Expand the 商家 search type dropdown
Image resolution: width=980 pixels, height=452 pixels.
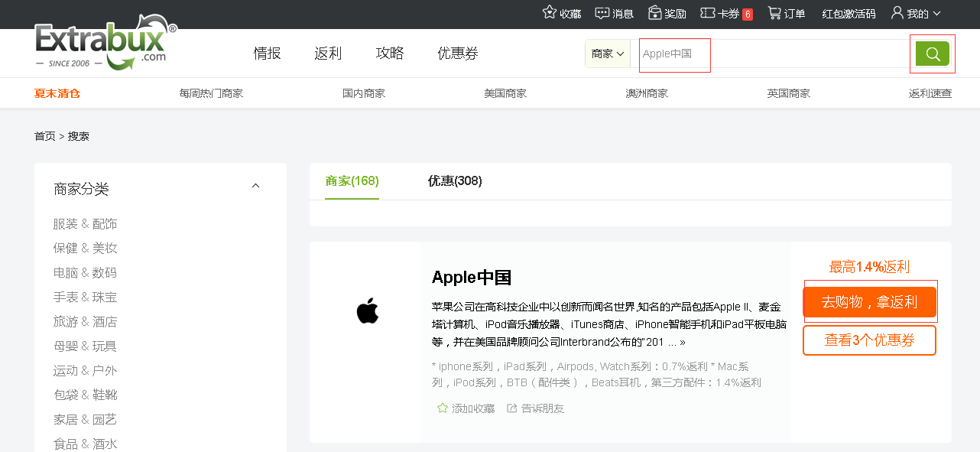point(608,54)
